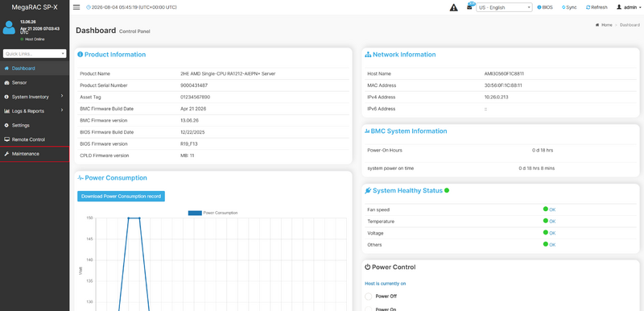Click the asset tag 01234567890
The width and height of the screenshot is (644, 311).
(x=195, y=97)
